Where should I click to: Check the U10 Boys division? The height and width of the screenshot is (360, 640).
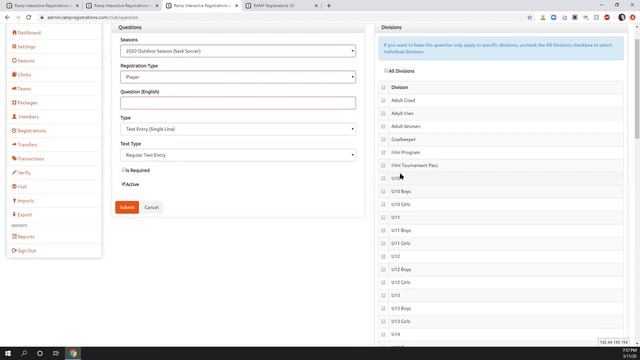tap(383, 191)
